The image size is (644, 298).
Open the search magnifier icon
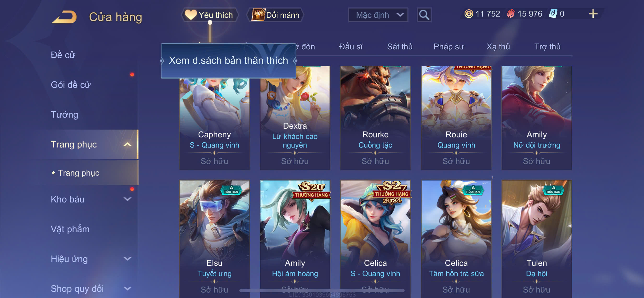(424, 15)
